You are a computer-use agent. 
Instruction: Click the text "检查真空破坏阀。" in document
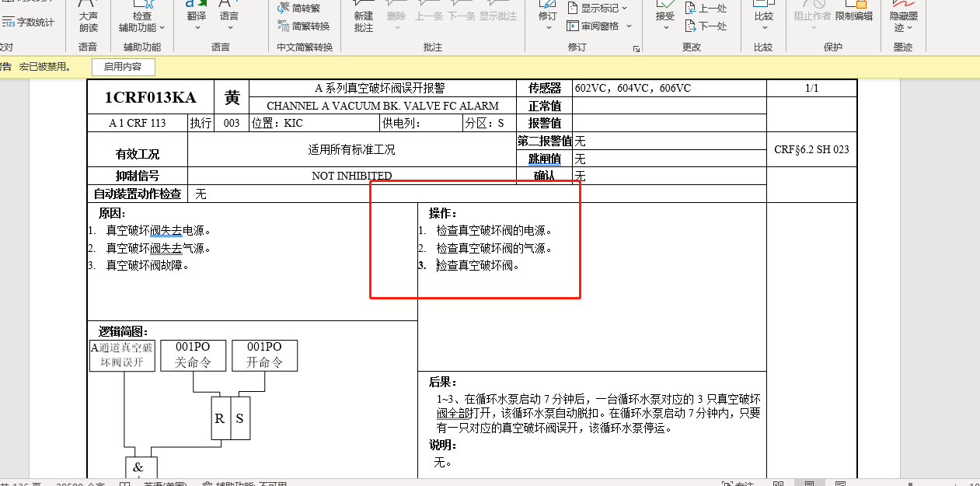(477, 266)
